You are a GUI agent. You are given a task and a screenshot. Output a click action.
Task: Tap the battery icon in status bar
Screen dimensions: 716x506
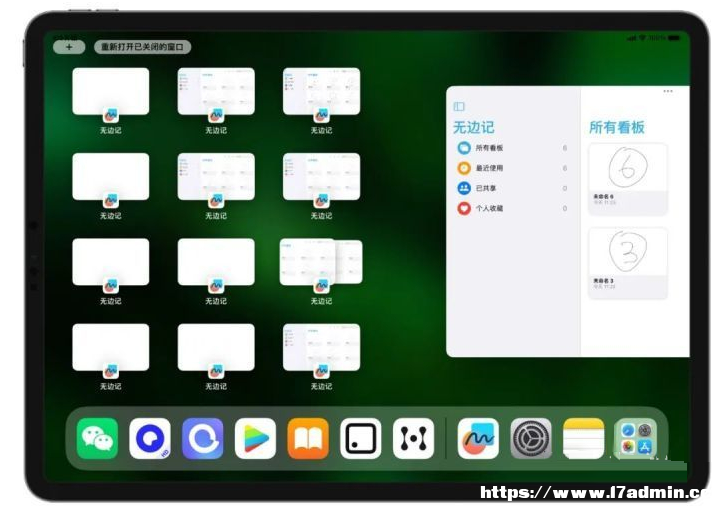point(674,38)
